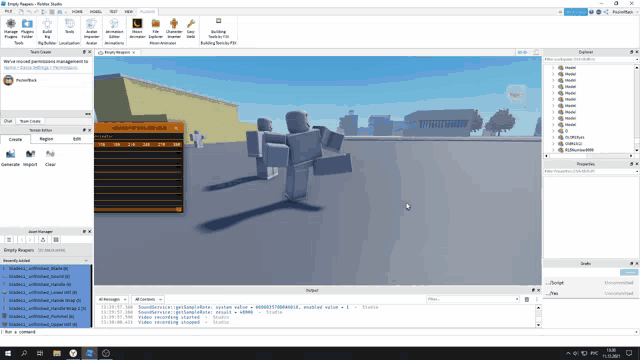Open the All Messages dropdown in Output

pyautogui.click(x=112, y=299)
